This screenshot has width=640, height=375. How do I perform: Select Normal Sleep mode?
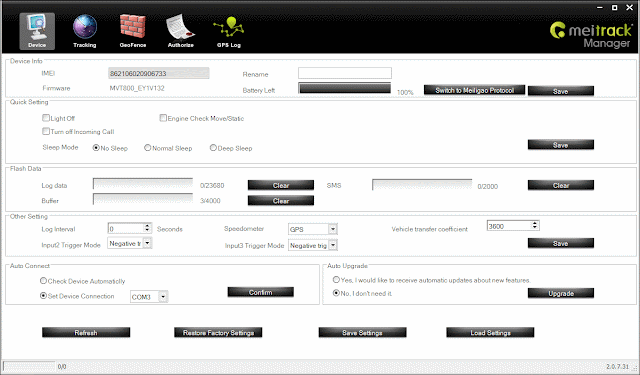147,148
